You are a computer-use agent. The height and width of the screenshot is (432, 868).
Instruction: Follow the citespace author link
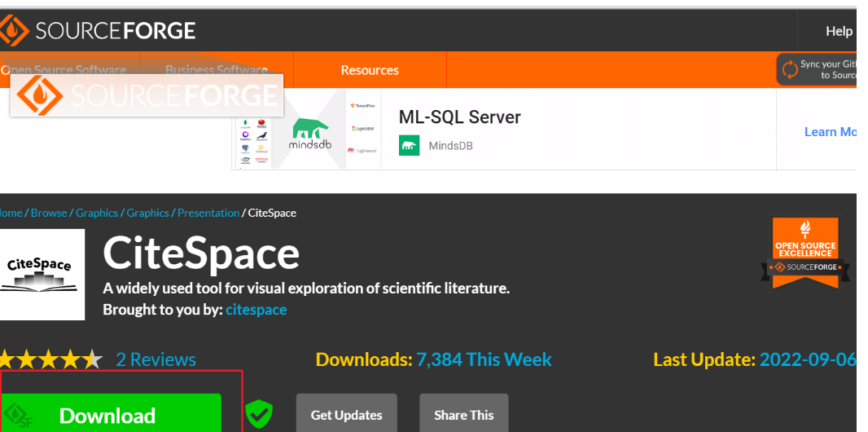point(256,310)
